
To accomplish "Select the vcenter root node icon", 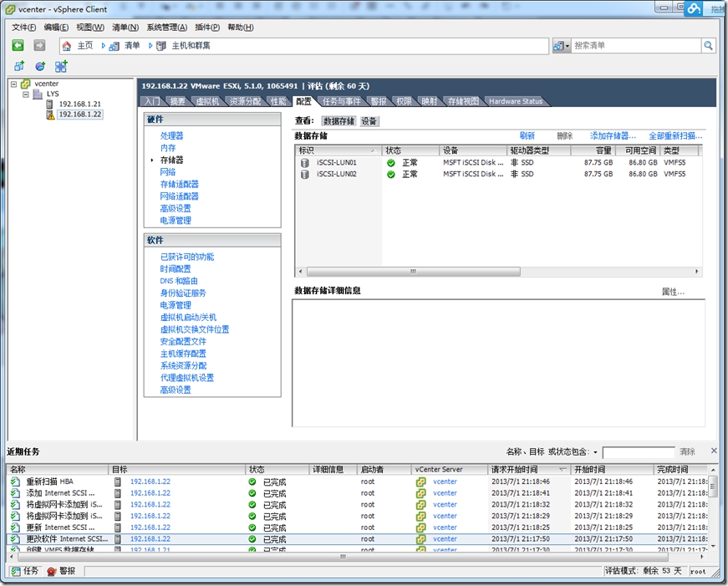I will pos(26,84).
